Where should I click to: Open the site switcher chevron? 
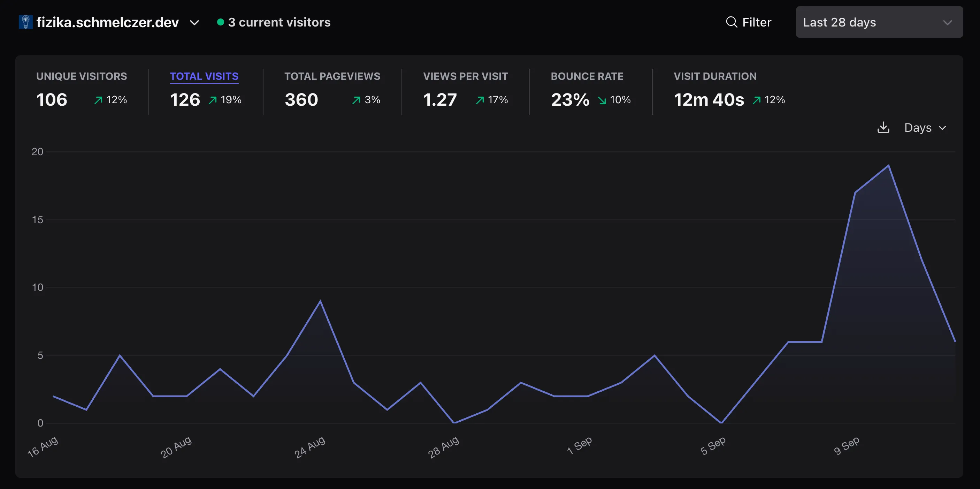(194, 23)
